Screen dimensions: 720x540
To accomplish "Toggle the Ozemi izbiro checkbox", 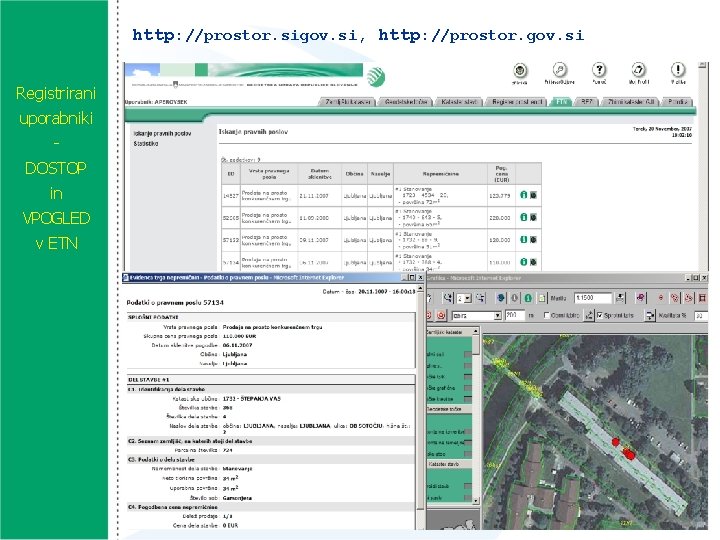I will click(546, 315).
